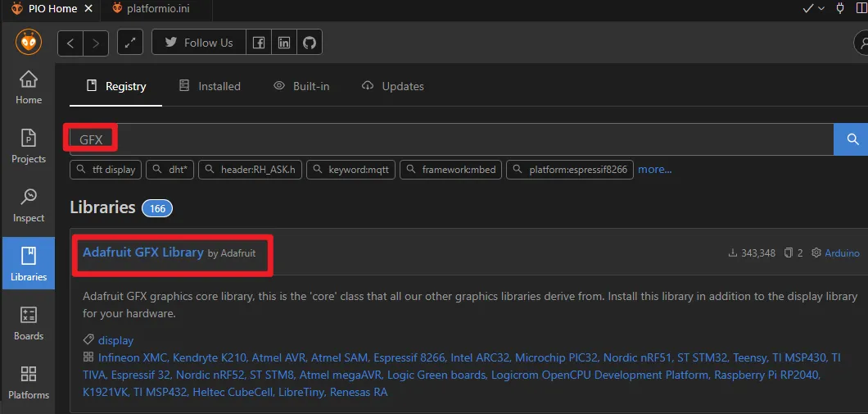This screenshot has width=868, height=414.
Task: Open the Facebook icon link
Action: pyautogui.click(x=258, y=43)
